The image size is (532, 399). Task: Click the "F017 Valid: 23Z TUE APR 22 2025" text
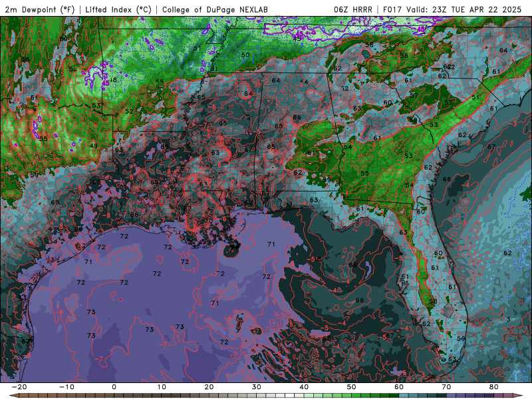(452, 9)
